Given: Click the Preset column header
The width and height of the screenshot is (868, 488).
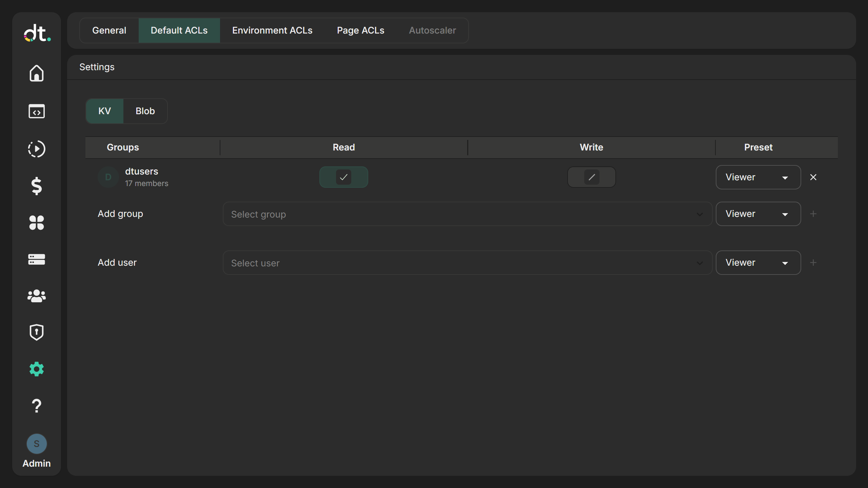Looking at the screenshot, I should tap(758, 147).
